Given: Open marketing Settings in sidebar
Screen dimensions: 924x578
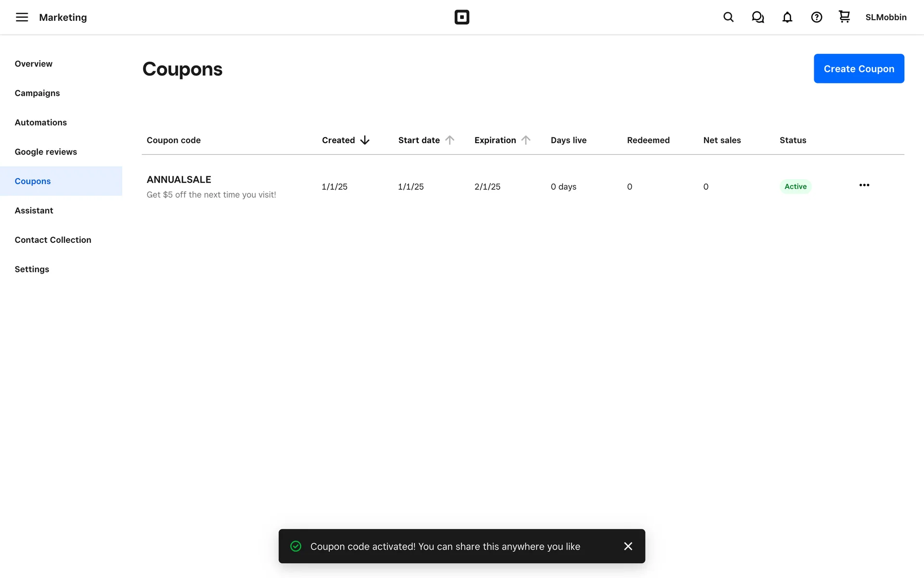Looking at the screenshot, I should tap(32, 269).
